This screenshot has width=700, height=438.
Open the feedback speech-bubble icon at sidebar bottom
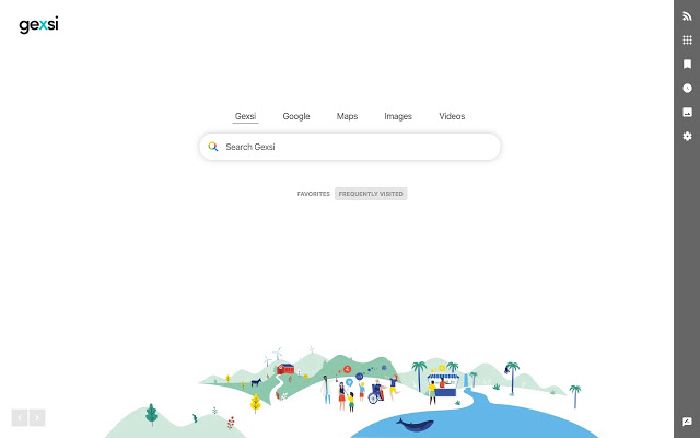[x=687, y=421]
